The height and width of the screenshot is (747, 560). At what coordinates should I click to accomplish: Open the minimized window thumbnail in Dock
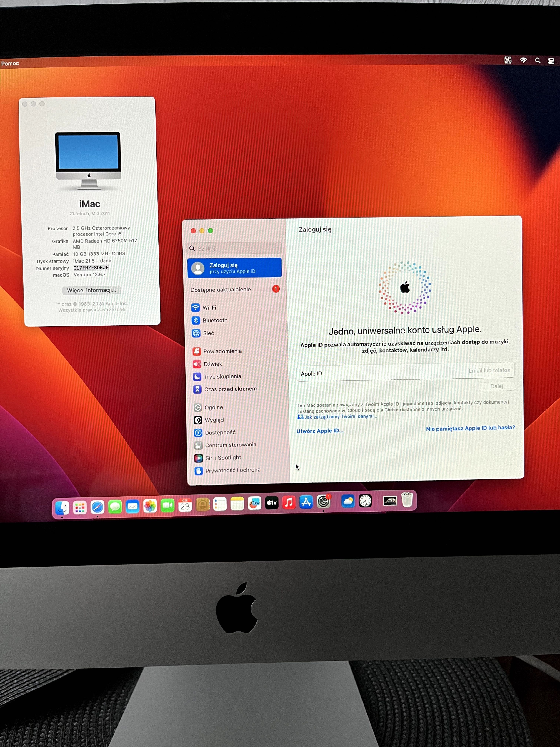[390, 500]
